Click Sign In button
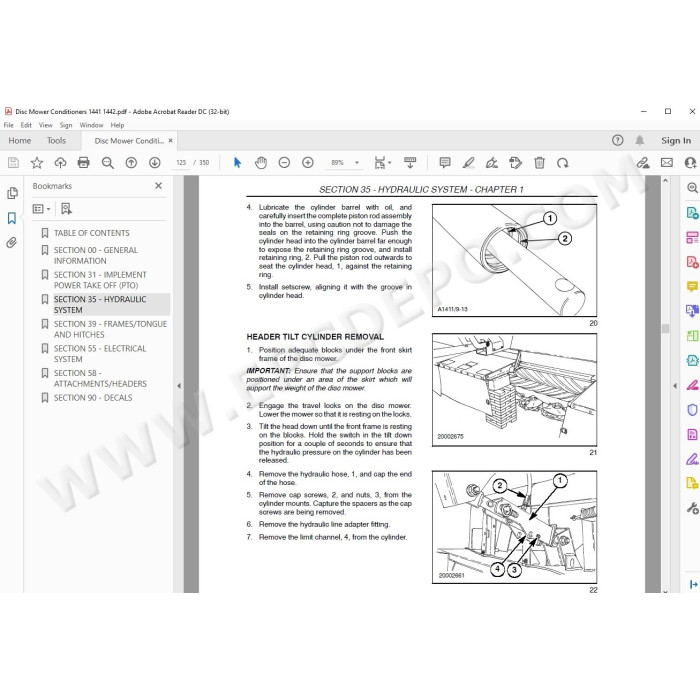Image resolution: width=700 pixels, height=700 pixels. point(676,141)
